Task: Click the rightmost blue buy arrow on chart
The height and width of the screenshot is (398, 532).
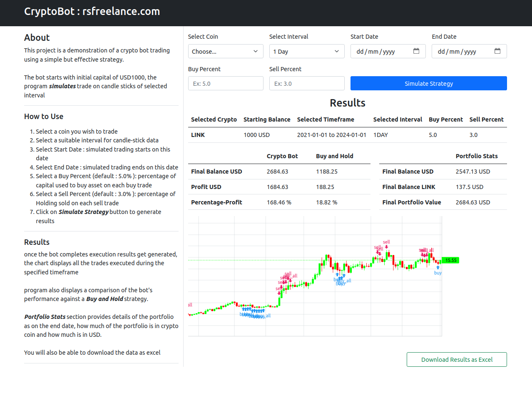Action: tap(438, 267)
